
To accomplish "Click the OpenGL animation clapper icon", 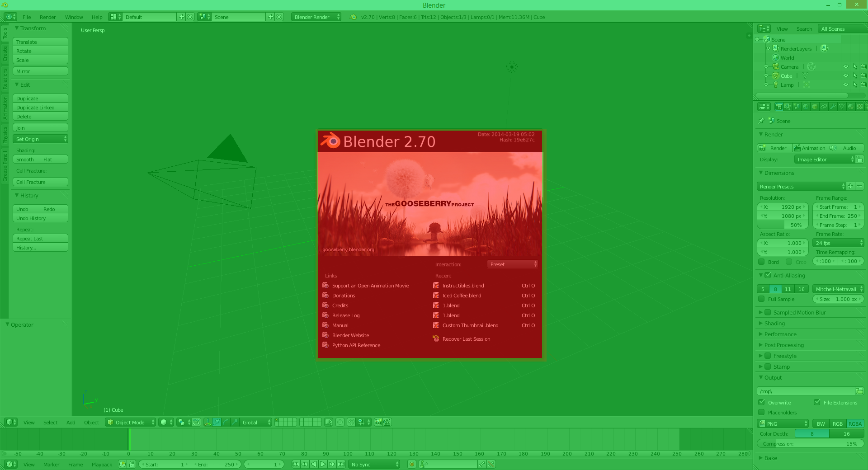I will pyautogui.click(x=387, y=422).
